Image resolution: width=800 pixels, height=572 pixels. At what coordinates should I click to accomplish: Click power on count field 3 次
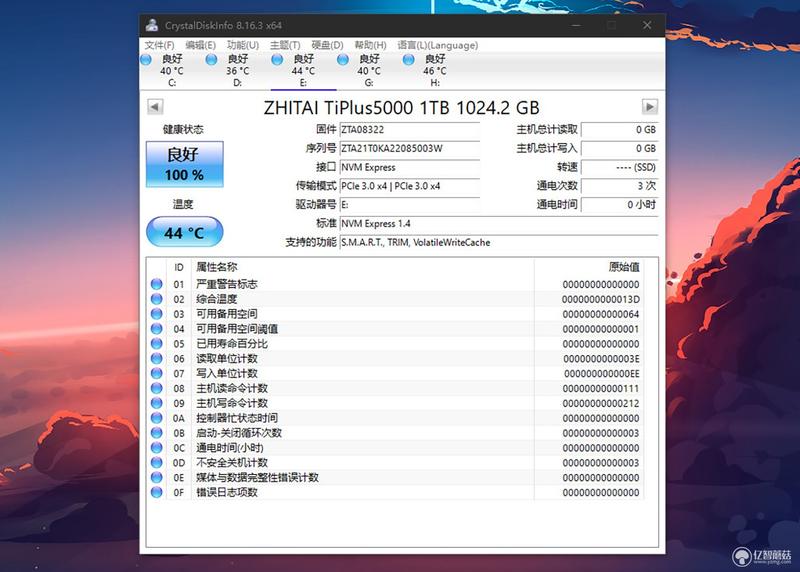619,186
